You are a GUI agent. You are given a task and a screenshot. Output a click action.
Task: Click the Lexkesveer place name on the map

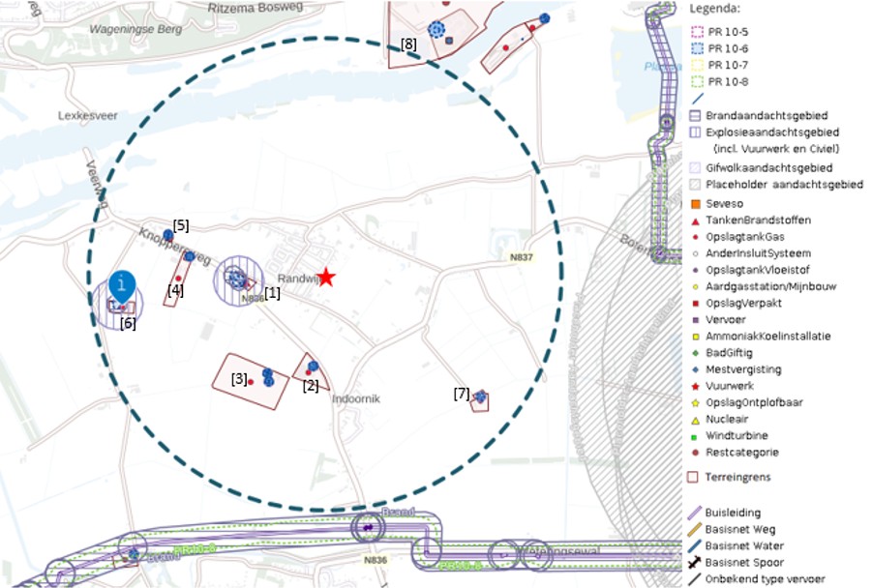coord(88,116)
